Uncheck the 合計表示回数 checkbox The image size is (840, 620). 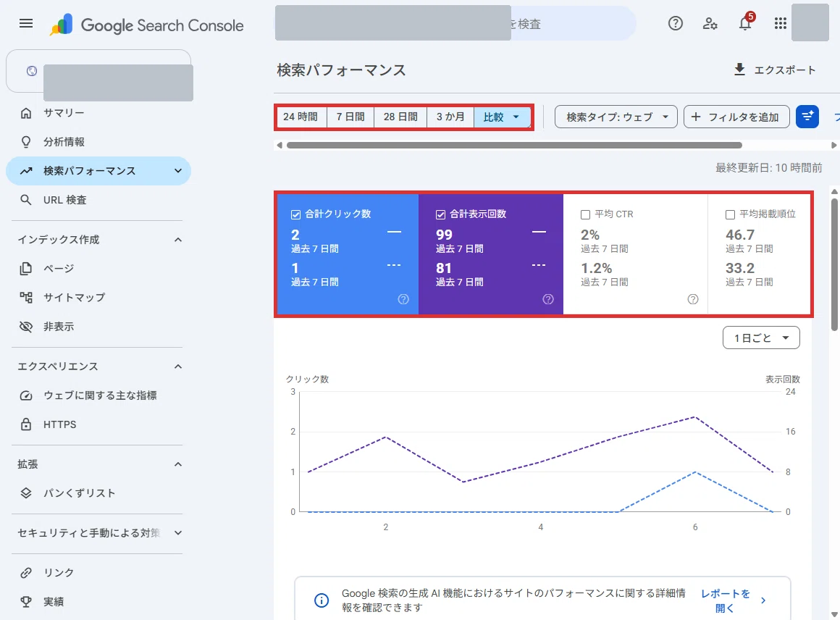pyautogui.click(x=440, y=214)
